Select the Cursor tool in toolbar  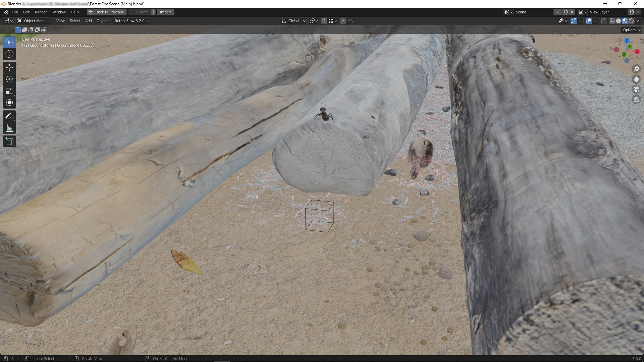pyautogui.click(x=9, y=54)
